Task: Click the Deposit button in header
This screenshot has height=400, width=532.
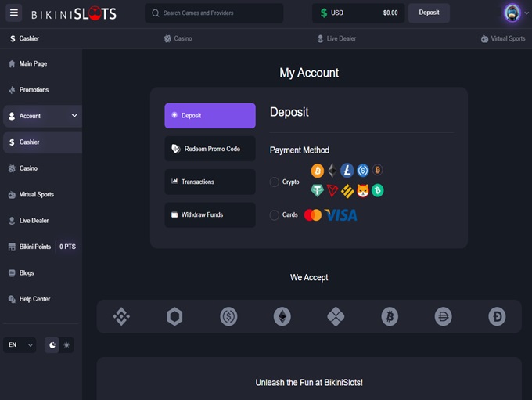Action: click(429, 13)
